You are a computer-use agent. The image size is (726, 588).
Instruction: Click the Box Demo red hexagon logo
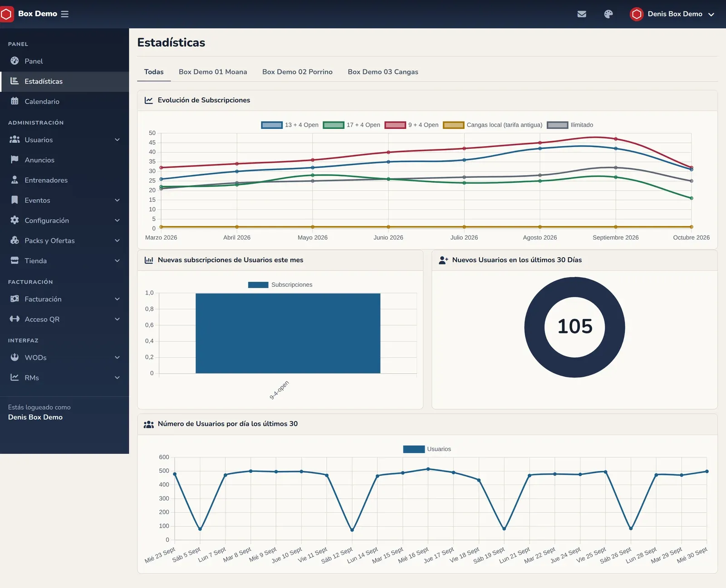point(6,14)
